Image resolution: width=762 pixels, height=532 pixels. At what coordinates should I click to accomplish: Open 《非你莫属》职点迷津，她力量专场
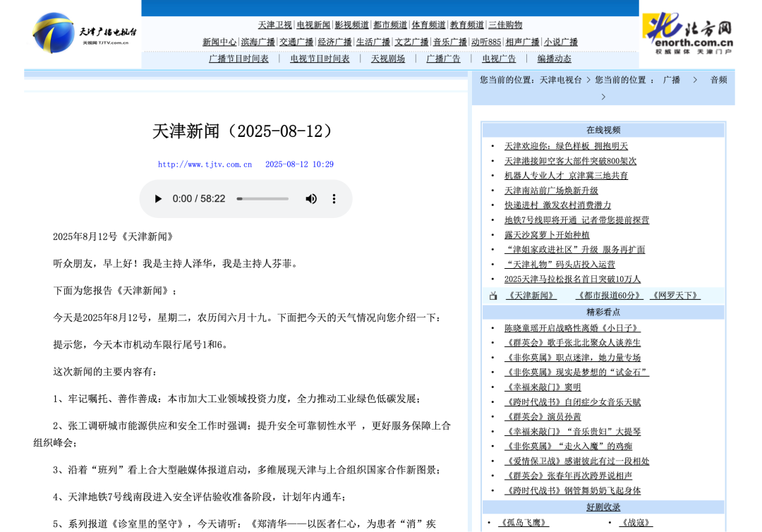[x=572, y=358]
